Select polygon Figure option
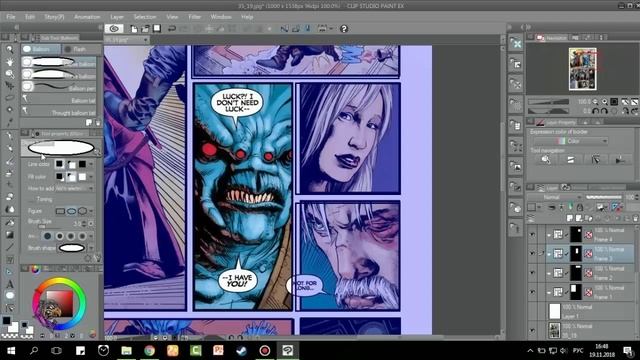This screenshot has height=360, width=640. (82, 211)
